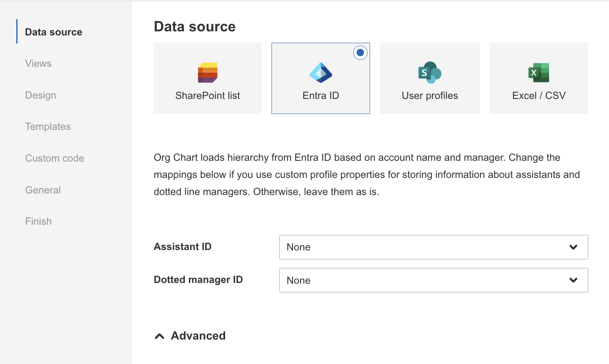Open the Assistant ID dropdown
This screenshot has width=609, height=364.
tap(433, 247)
